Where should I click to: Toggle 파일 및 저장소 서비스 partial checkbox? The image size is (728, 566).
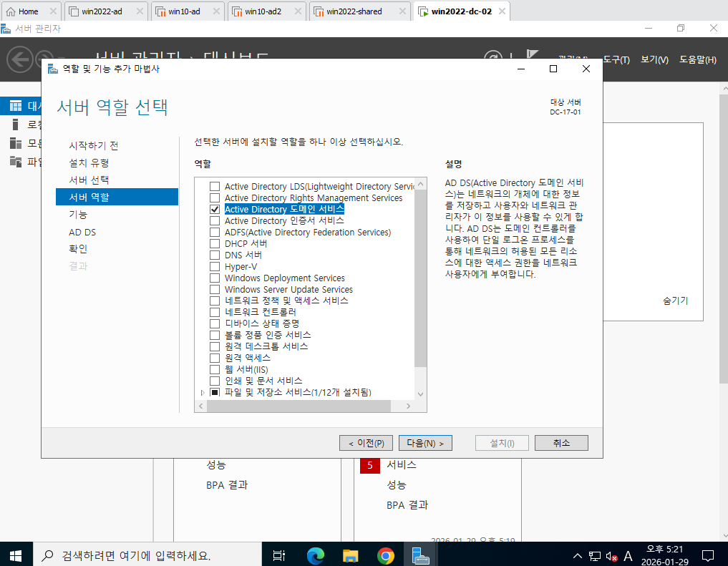[x=215, y=393]
